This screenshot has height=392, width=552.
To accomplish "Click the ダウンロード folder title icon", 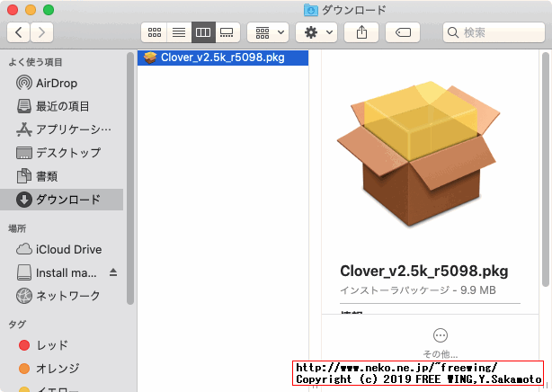I will pos(310,10).
